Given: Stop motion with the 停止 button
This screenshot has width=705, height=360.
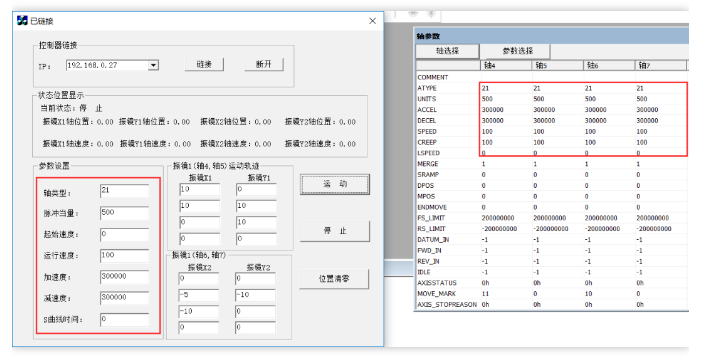Looking at the screenshot, I should coord(335,231).
